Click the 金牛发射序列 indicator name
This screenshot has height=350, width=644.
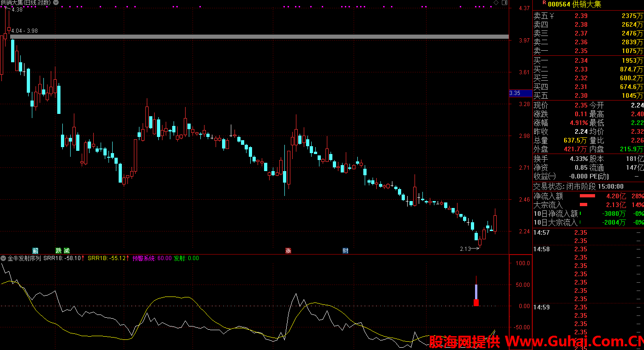[24, 258]
